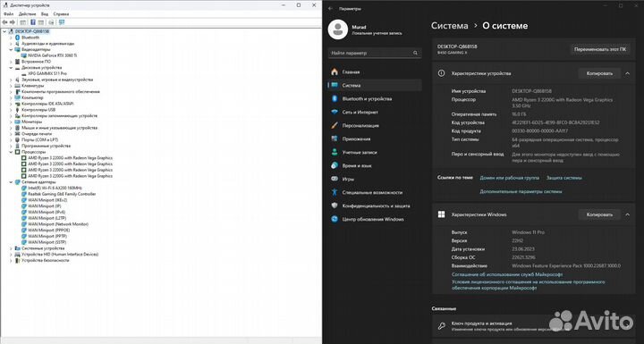Screen dimensions: 644x344
Task: Click the Игры controller icon
Action: click(335, 179)
